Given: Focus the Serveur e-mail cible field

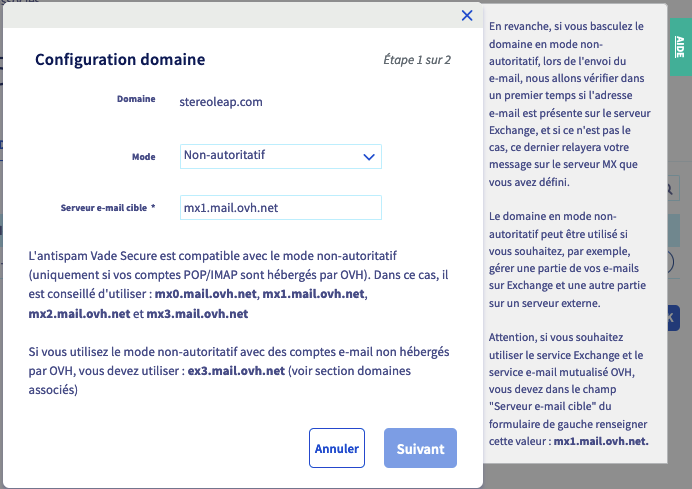Looking at the screenshot, I should [281, 207].
